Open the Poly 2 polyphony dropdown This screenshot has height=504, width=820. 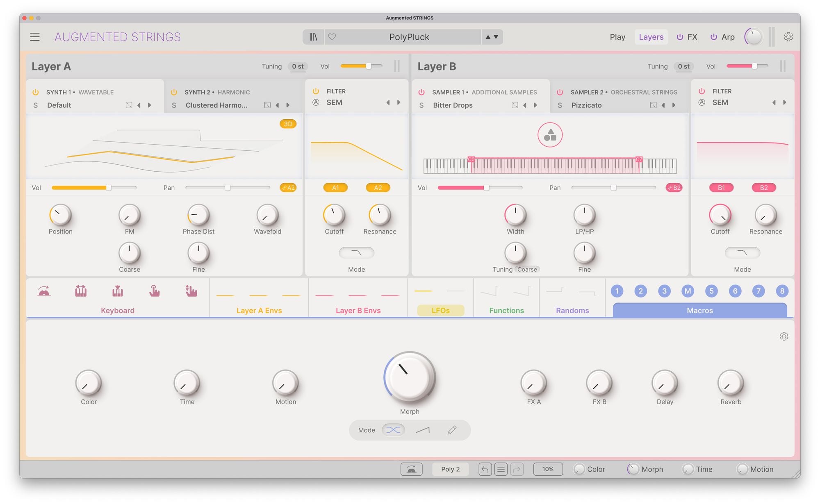tap(450, 469)
